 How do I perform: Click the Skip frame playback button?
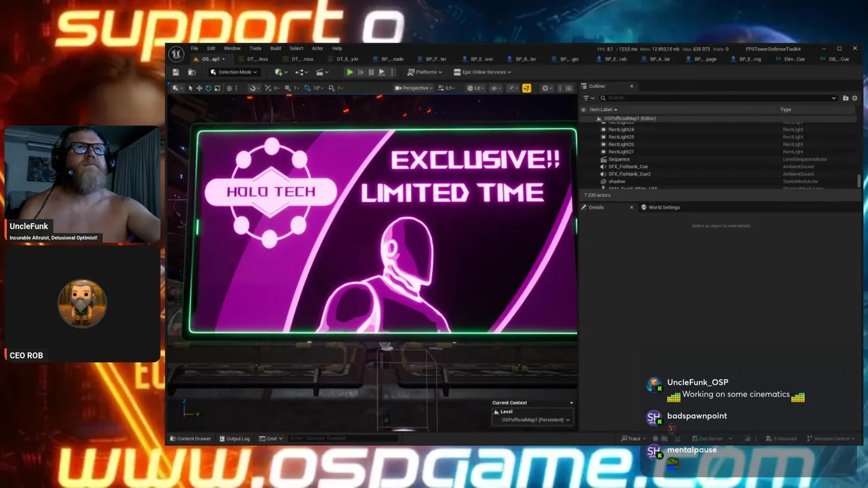361,72
